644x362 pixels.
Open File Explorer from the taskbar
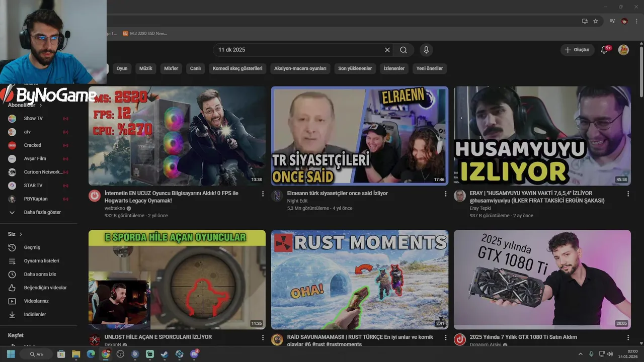(76, 354)
